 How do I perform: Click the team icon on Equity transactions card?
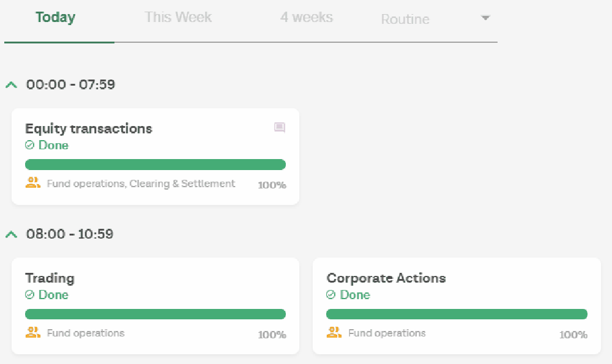pos(33,182)
